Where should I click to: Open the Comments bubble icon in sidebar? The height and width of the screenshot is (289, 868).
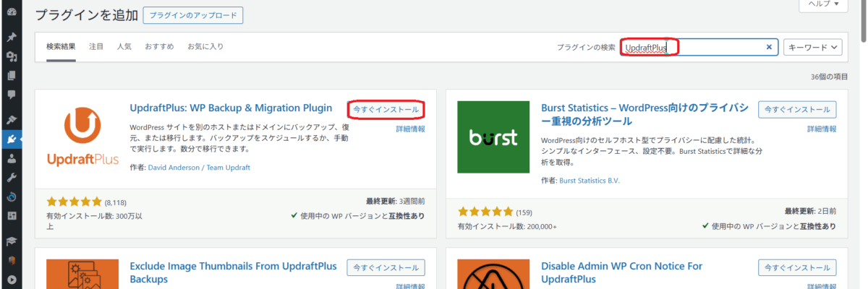[11, 94]
